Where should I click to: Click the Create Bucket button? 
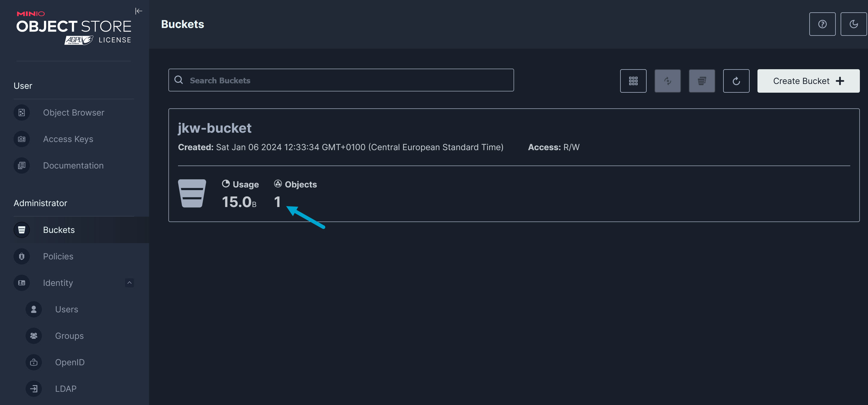tap(808, 81)
